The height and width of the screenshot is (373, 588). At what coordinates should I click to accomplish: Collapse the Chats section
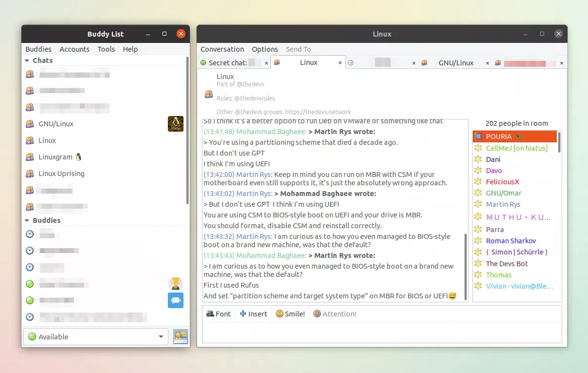28,60
